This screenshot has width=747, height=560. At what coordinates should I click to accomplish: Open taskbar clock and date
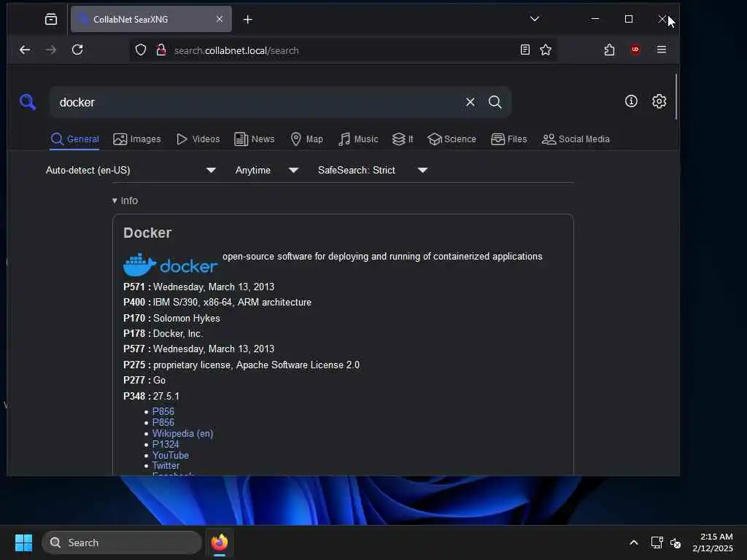pos(713,542)
